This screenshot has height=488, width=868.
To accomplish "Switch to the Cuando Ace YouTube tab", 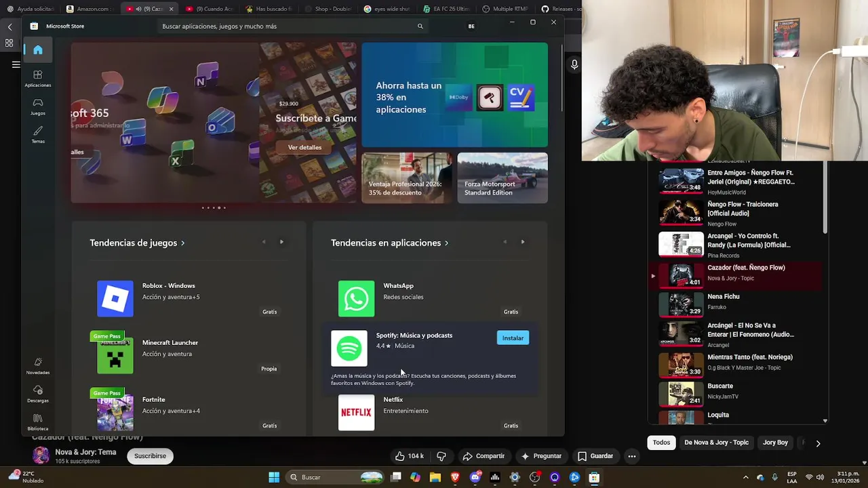I will pos(208,9).
